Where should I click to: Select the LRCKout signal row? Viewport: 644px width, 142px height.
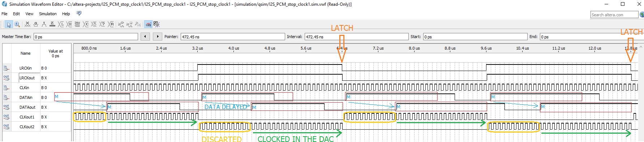[x=37, y=78]
